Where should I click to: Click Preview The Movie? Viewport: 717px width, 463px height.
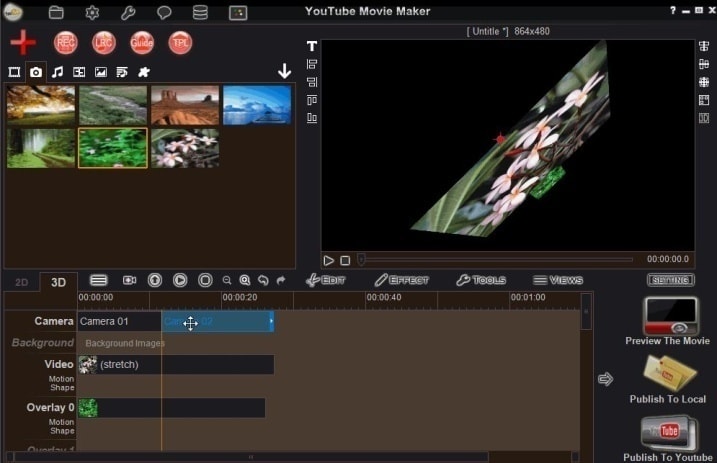tap(668, 322)
